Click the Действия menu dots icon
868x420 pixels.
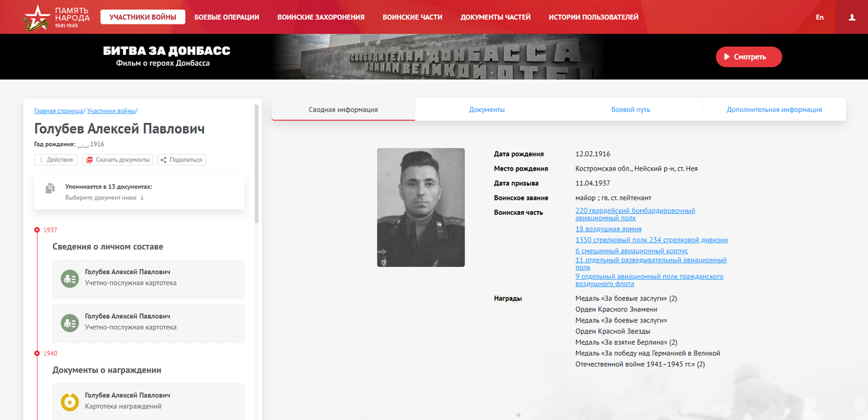point(41,160)
